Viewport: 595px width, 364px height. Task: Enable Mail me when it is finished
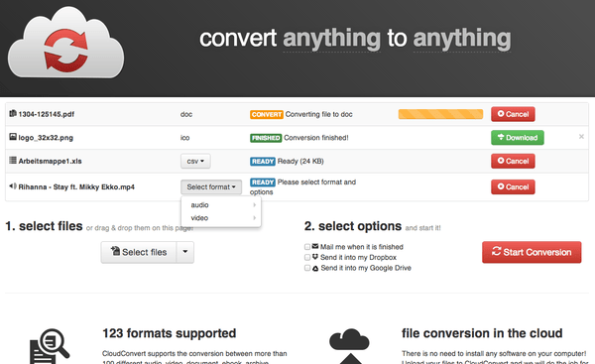pyautogui.click(x=307, y=247)
